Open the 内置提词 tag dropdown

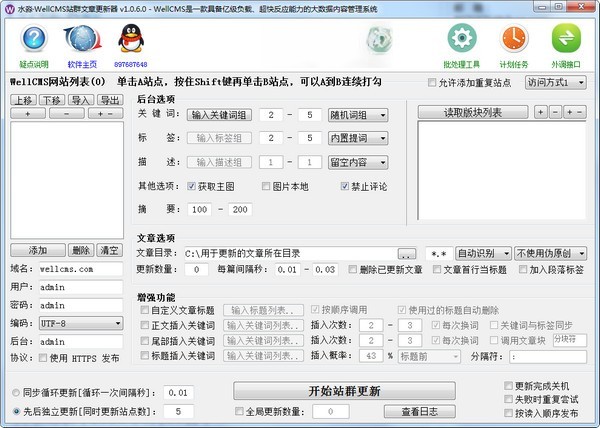tap(358, 138)
